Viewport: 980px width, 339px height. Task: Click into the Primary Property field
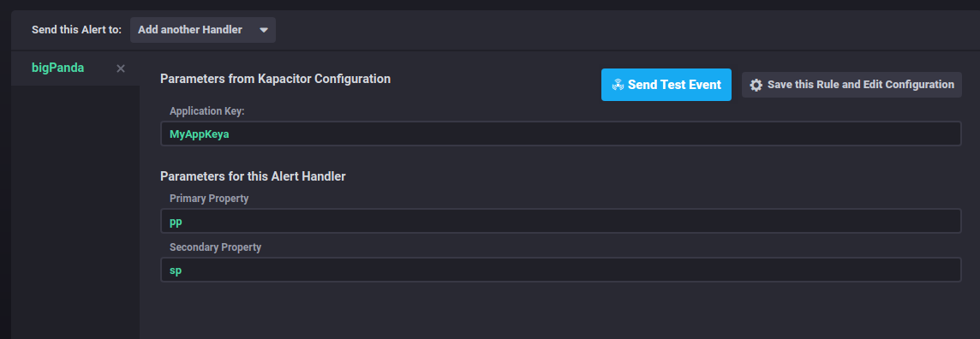pos(560,221)
